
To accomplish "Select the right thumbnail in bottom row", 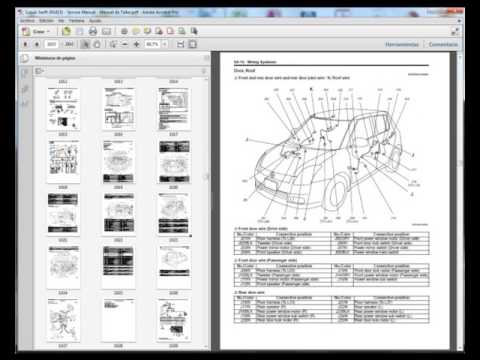I will click(x=174, y=320).
